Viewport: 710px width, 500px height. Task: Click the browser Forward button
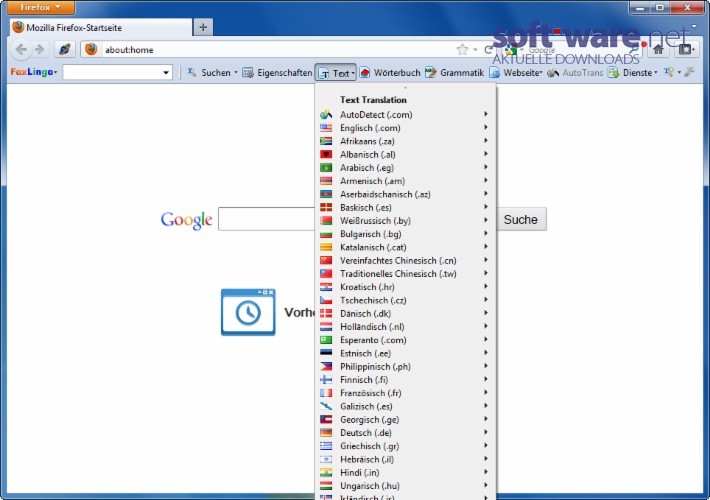[x=40, y=49]
